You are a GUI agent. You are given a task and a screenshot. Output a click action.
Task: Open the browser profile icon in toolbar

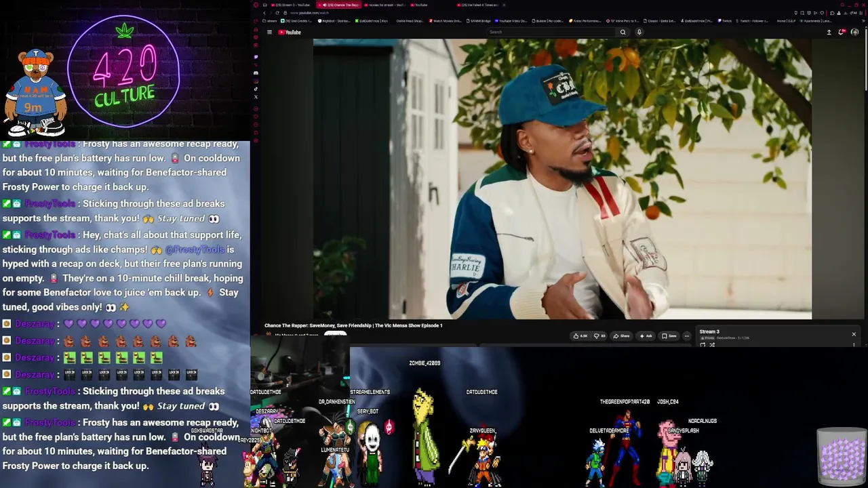coord(839,13)
